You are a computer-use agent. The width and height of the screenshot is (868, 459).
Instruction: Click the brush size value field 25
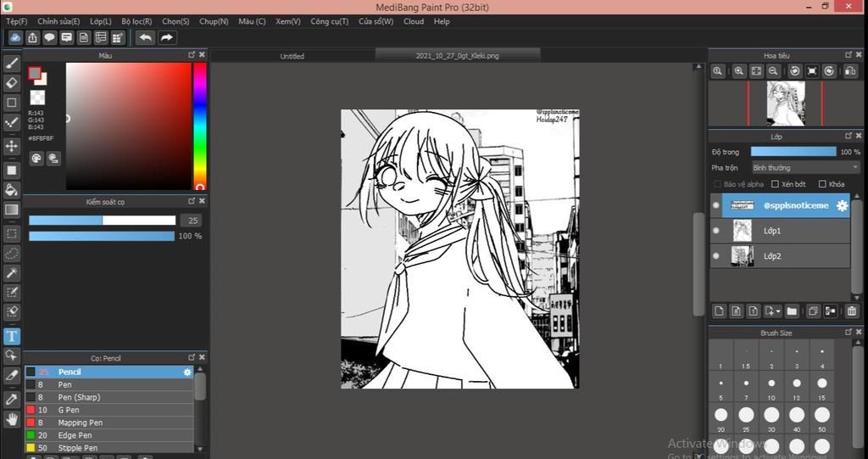point(192,221)
